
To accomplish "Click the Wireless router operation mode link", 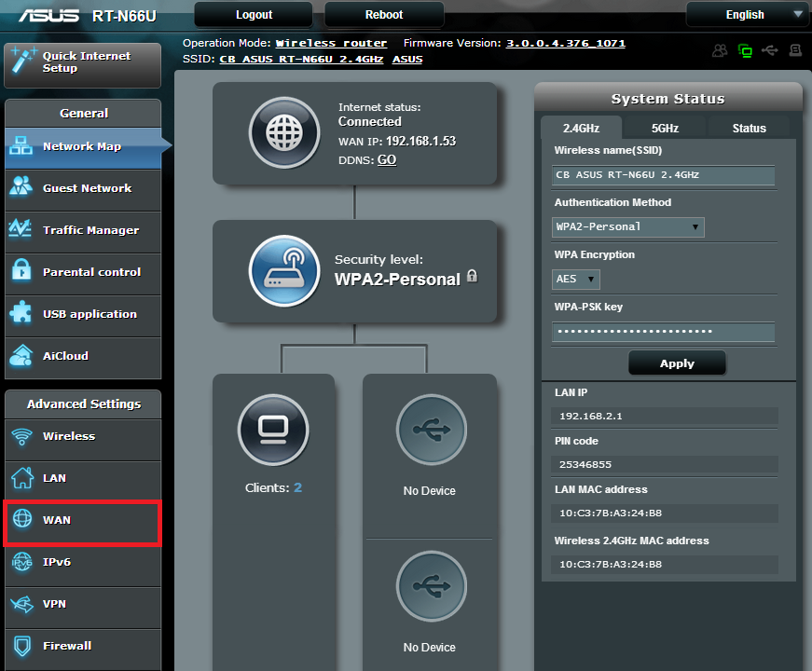I will (331, 43).
